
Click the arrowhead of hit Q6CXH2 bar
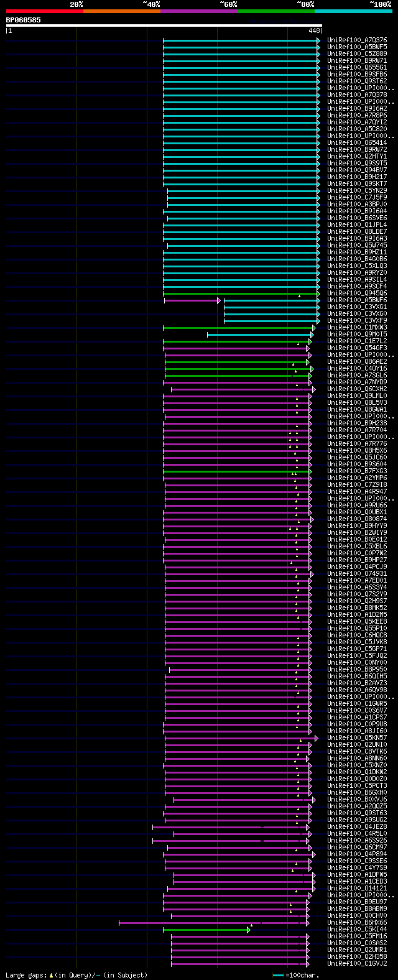pyautogui.click(x=314, y=389)
